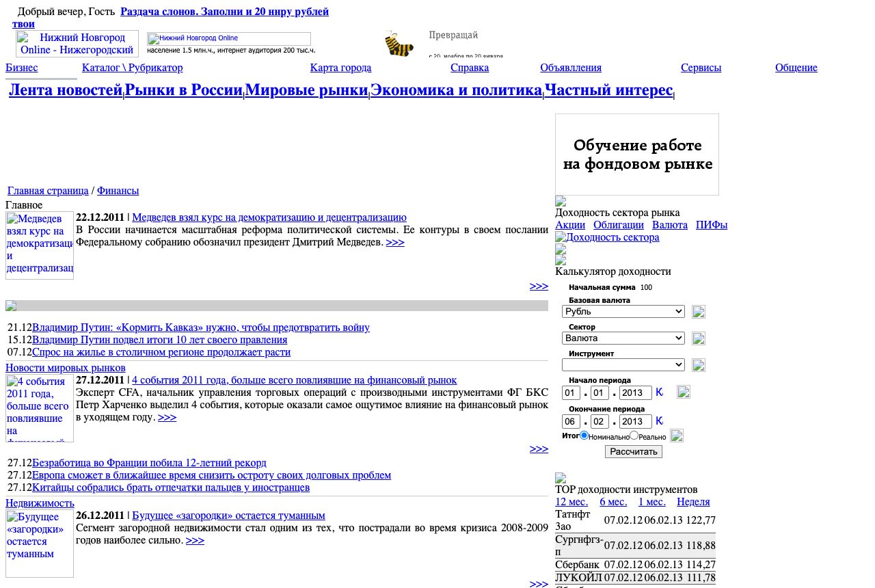Open the empty Инструмент dropdown
This screenshot has width=875, height=588.
point(623,365)
